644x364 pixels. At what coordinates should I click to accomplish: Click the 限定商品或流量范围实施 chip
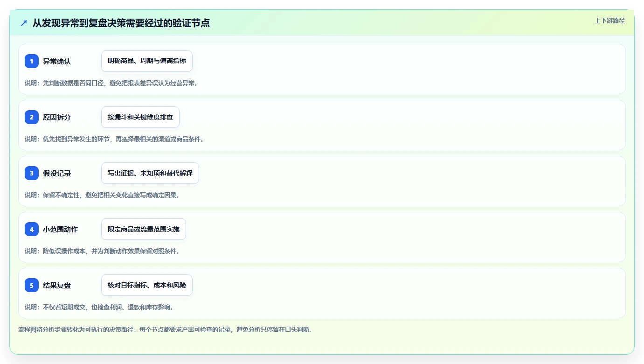tap(144, 229)
